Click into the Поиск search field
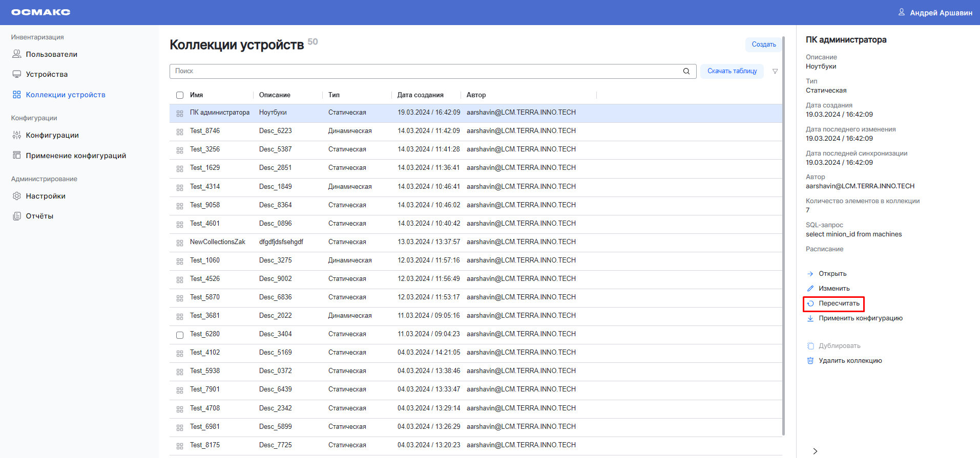This screenshot has width=980, height=458. (x=425, y=71)
